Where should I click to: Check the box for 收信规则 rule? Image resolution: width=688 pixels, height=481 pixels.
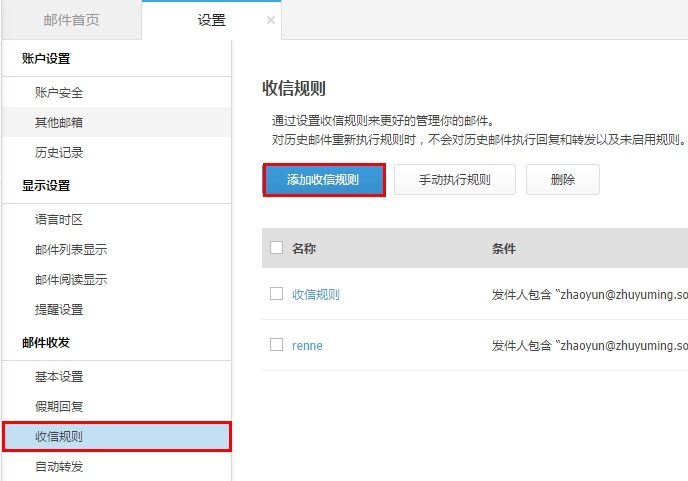pyautogui.click(x=277, y=294)
